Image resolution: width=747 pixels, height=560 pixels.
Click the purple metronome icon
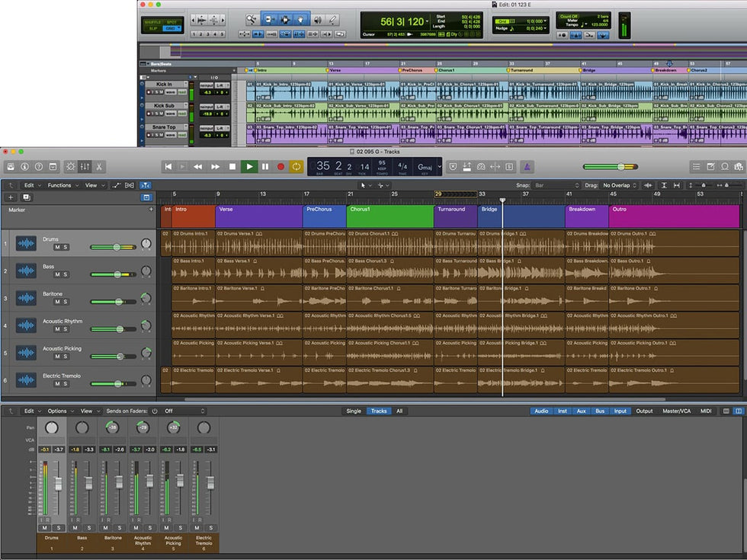(x=527, y=166)
